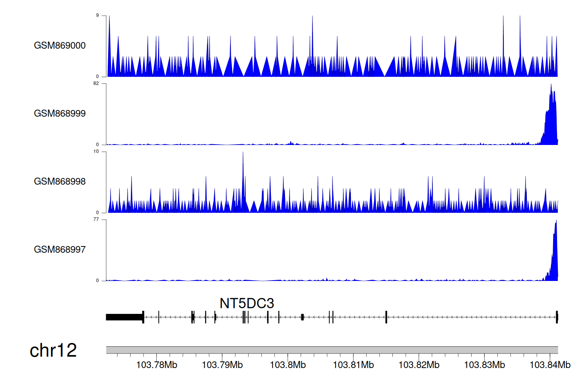
Task: Select the 103.8Mb position label
Action: [288, 365]
